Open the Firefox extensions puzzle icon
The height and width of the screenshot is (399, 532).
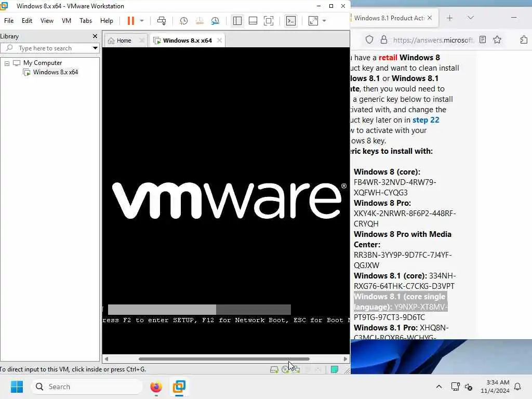coord(524,39)
